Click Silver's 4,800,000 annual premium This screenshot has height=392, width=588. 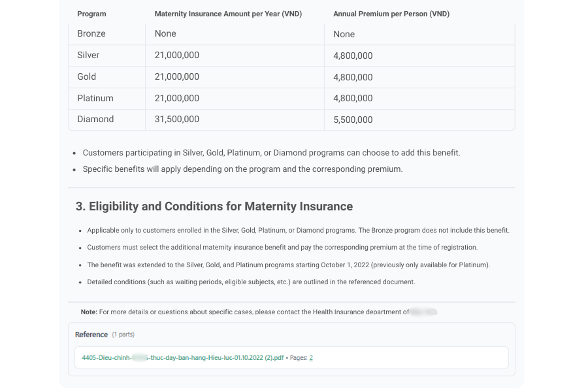coord(353,56)
